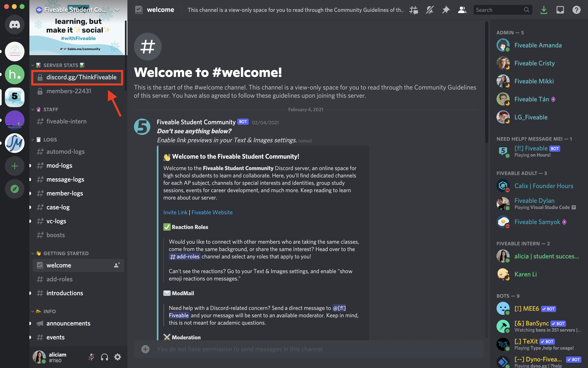Open the purple night-sky server icon
The width and height of the screenshot is (588, 368).
14,120
